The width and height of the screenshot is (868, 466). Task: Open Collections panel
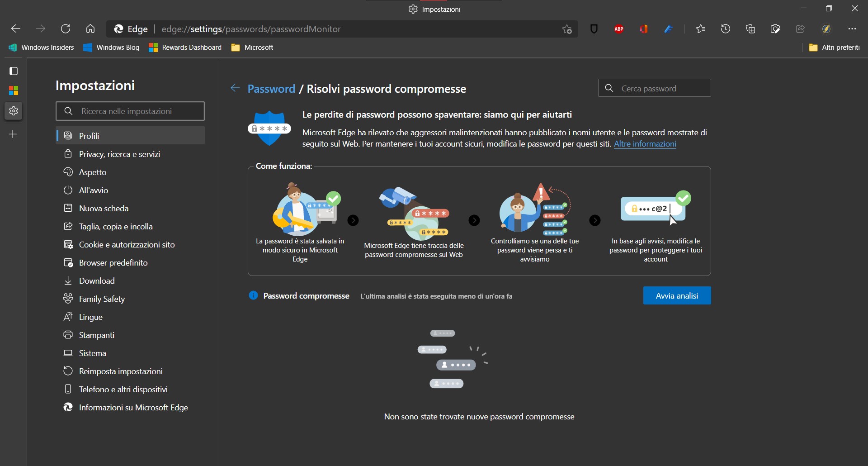[x=750, y=29]
